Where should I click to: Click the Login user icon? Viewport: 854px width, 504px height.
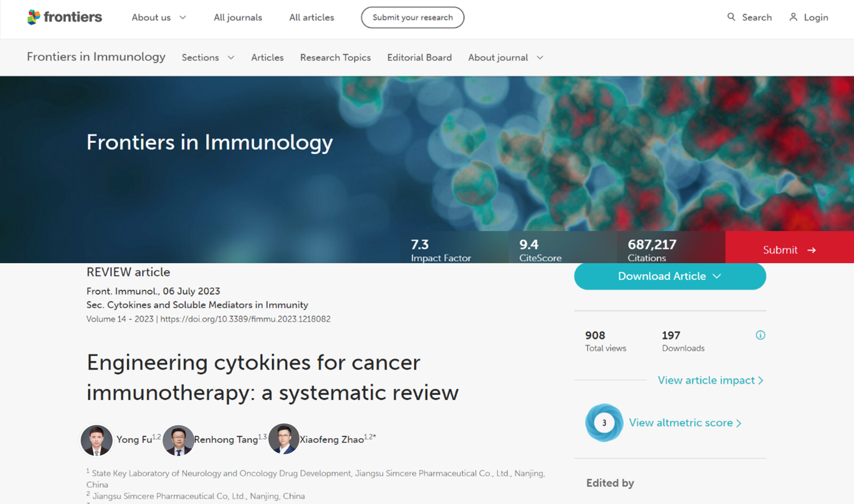(793, 17)
